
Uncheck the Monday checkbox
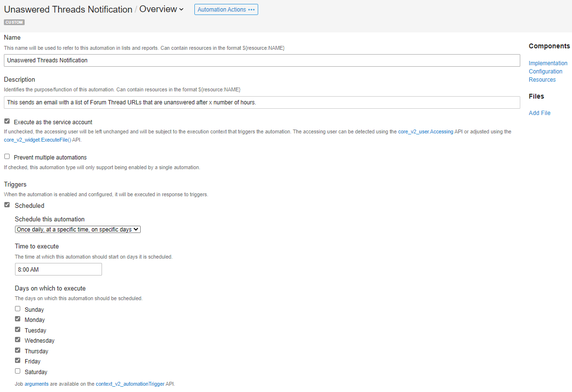[x=17, y=319]
